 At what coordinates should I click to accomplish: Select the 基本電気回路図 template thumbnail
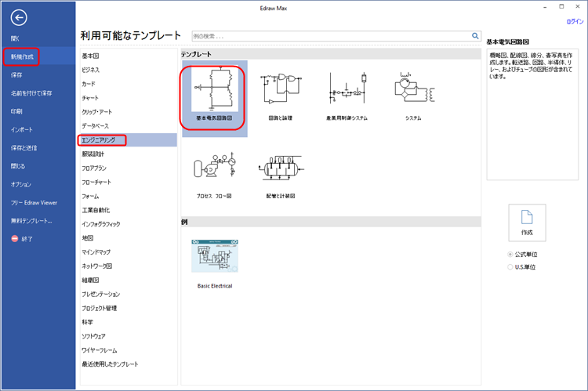[215, 89]
